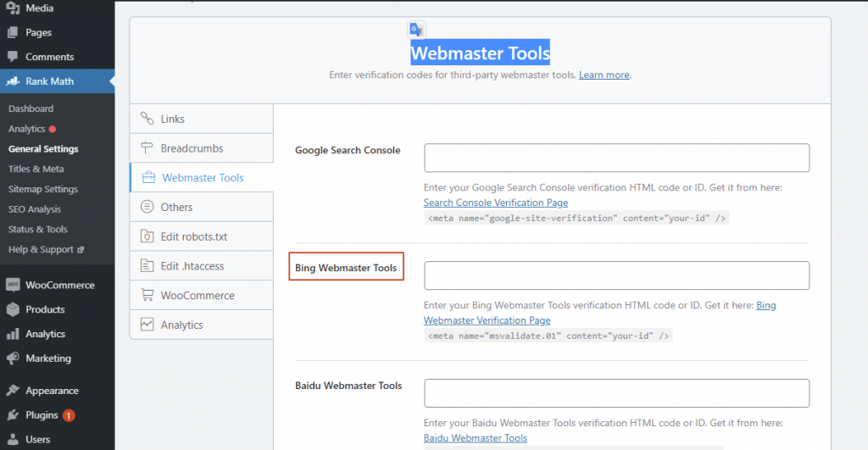Open Search Console Verification Page link
Image resolution: width=868 pixels, height=450 pixels.
pyautogui.click(x=496, y=203)
